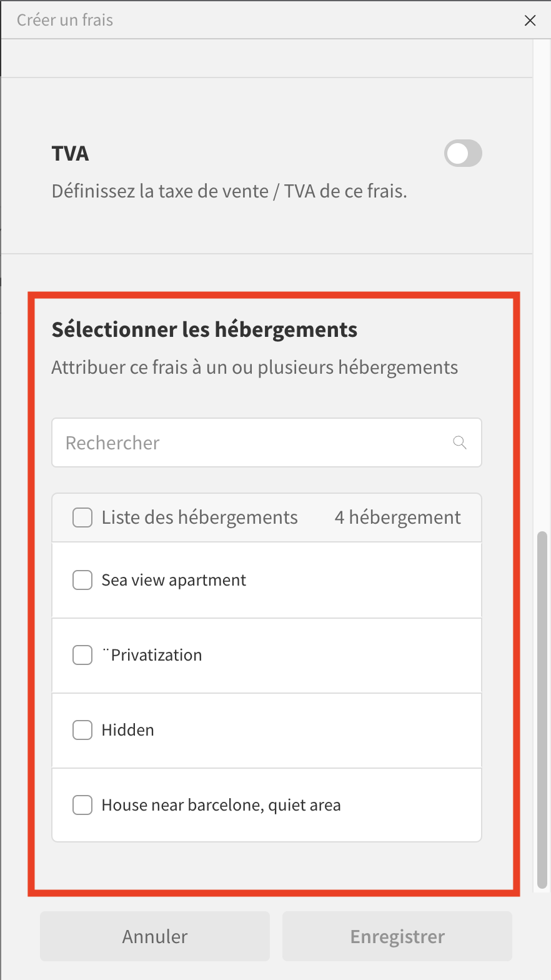Image resolution: width=551 pixels, height=980 pixels.
Task: Click House near barcelone, quiet area text
Action: 221,805
